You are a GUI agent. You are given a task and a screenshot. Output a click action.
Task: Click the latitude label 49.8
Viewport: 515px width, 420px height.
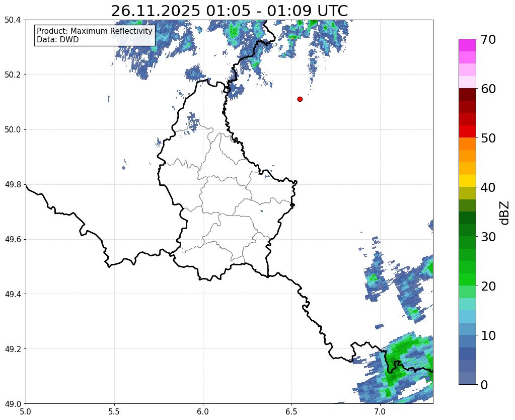point(13,185)
